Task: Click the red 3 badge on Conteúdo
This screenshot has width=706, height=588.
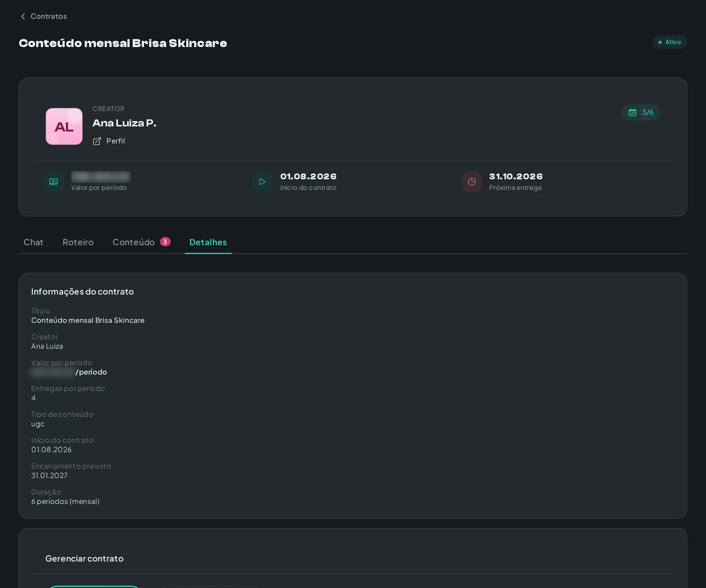Action: [165, 242]
